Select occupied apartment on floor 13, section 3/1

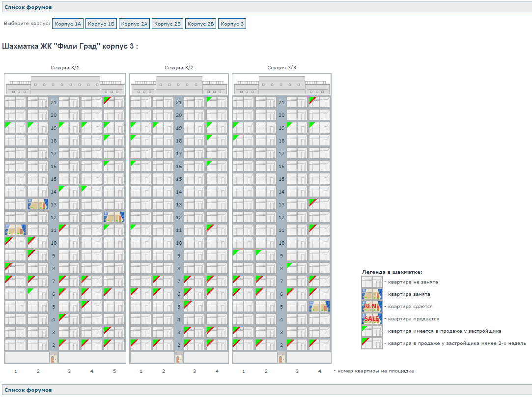(x=38, y=204)
